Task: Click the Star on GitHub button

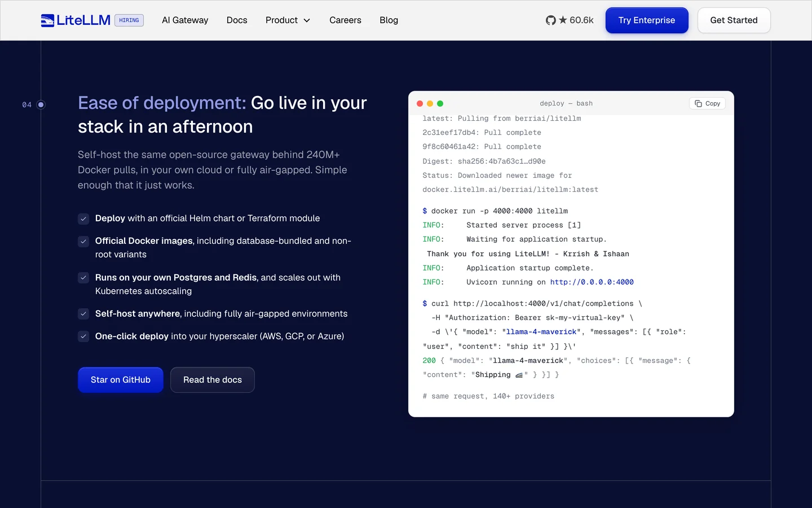Action: (x=121, y=380)
